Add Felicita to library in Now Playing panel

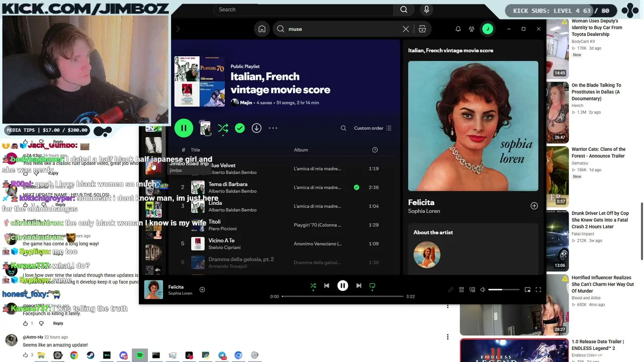[x=534, y=206]
